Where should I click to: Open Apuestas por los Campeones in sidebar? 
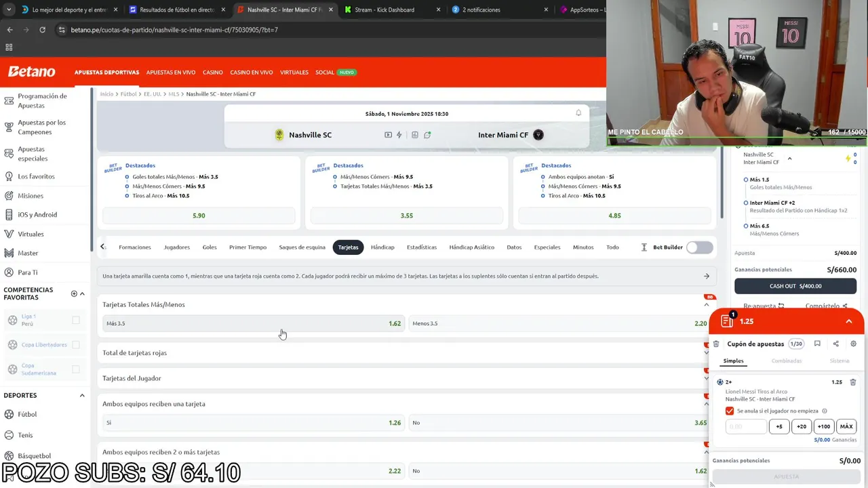pyautogui.click(x=42, y=127)
